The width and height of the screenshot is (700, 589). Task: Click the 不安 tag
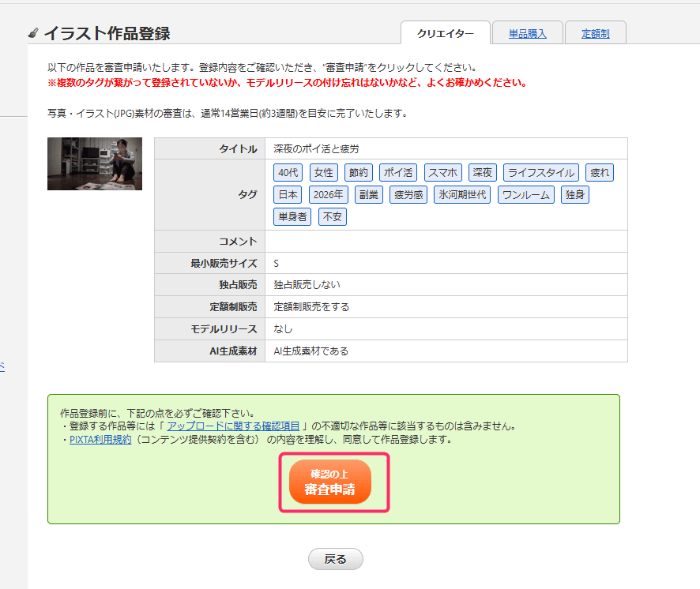(x=332, y=216)
